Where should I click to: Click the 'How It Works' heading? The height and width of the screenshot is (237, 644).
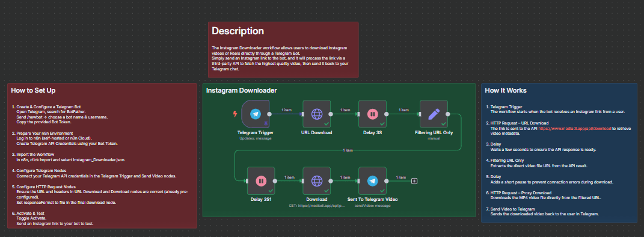tap(506, 90)
